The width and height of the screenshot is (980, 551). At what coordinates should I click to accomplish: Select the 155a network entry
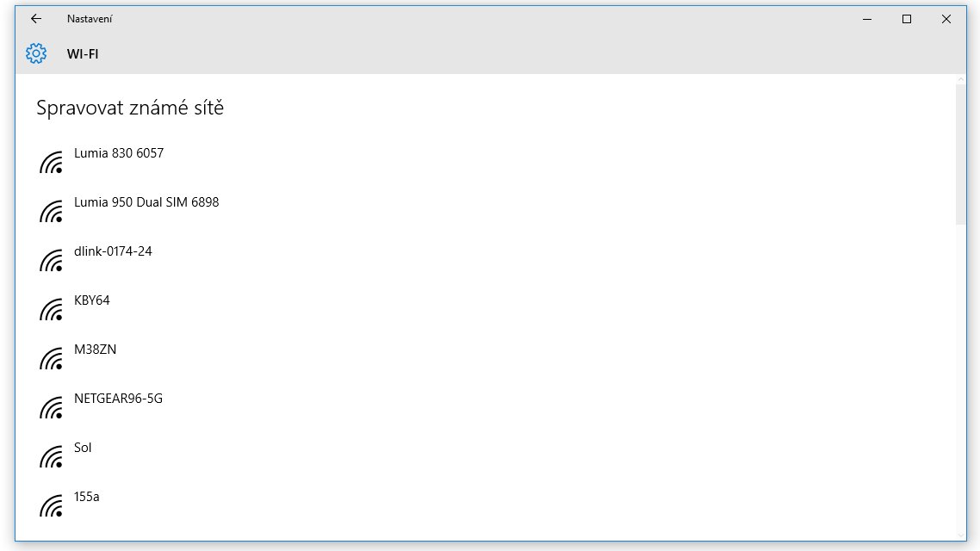tap(86, 497)
